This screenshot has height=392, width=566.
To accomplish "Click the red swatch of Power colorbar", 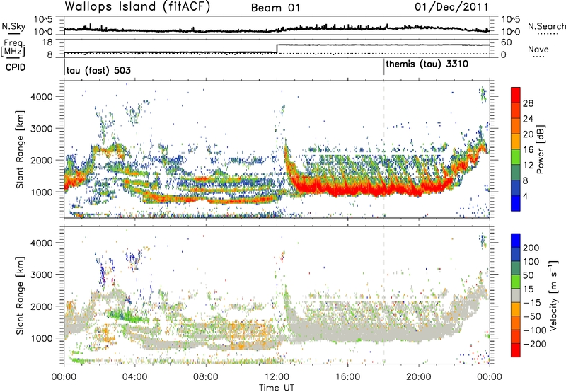I will coord(516,95).
